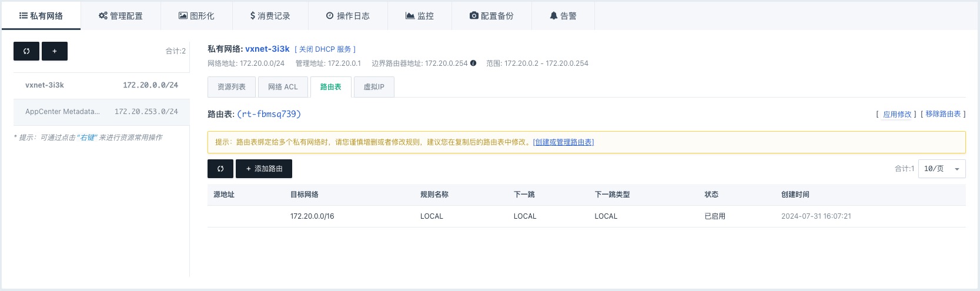This screenshot has height=291, width=980.
Task: Click the 172.20.0.0/16 target network cell
Action: tap(312, 216)
